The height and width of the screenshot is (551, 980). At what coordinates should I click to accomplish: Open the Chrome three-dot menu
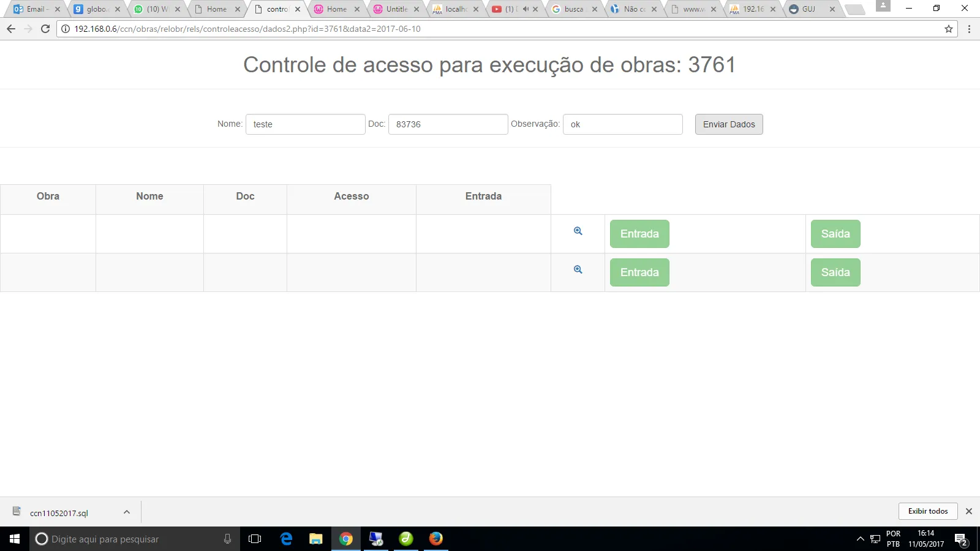tap(969, 29)
